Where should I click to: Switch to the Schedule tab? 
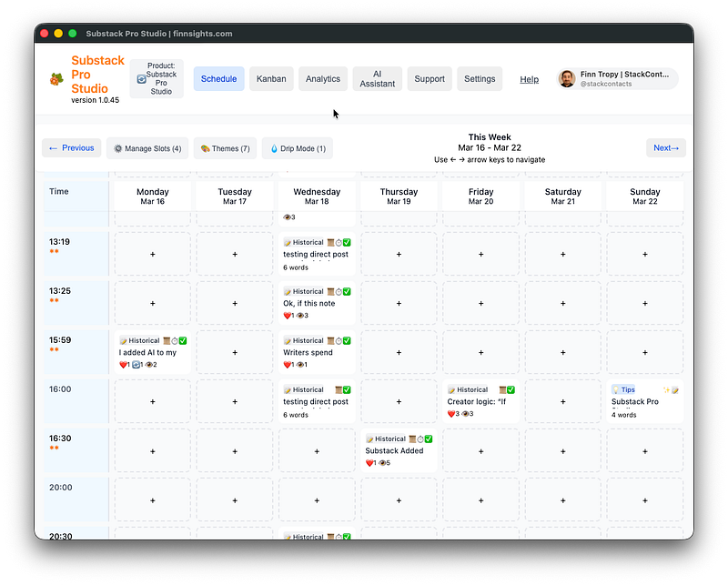coord(218,79)
